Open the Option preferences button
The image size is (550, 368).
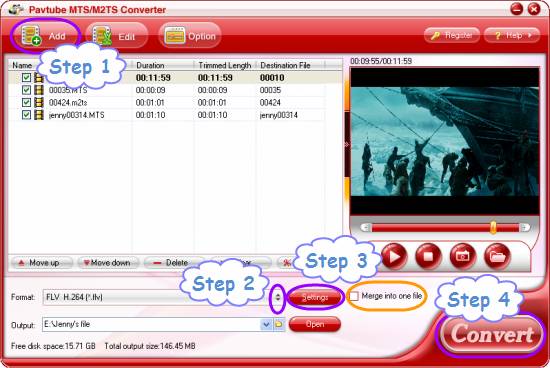(x=190, y=36)
